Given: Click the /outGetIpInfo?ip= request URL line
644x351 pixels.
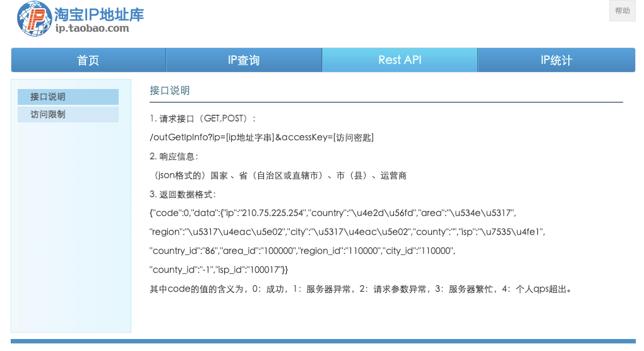Looking at the screenshot, I should click(261, 138).
